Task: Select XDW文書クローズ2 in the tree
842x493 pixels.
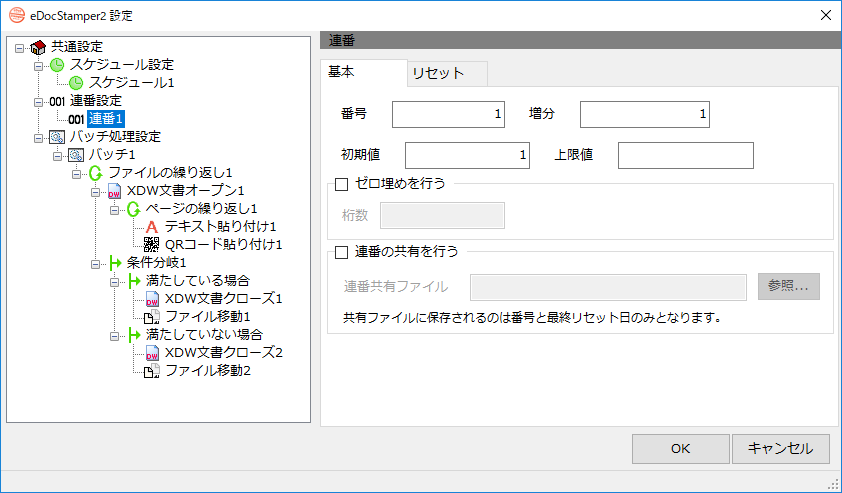Action: (223, 353)
